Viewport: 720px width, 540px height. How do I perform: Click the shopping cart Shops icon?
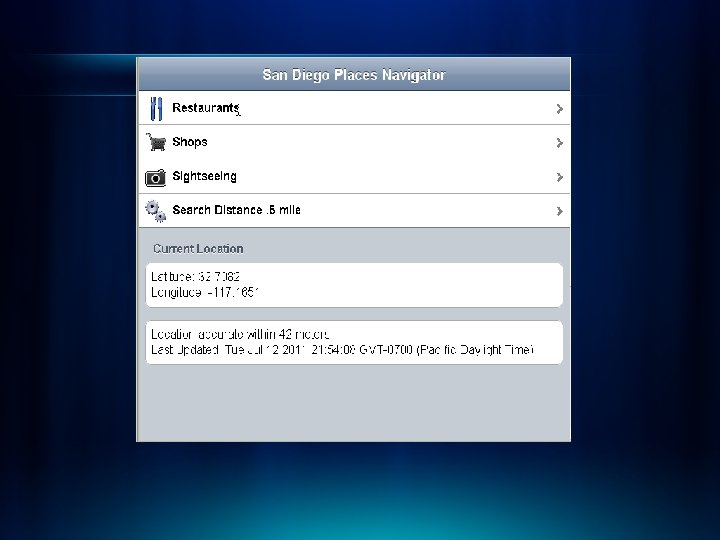pyautogui.click(x=156, y=142)
